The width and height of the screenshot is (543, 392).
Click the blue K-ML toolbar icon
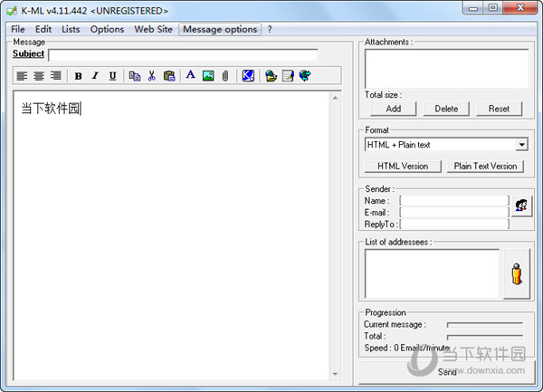tap(248, 76)
